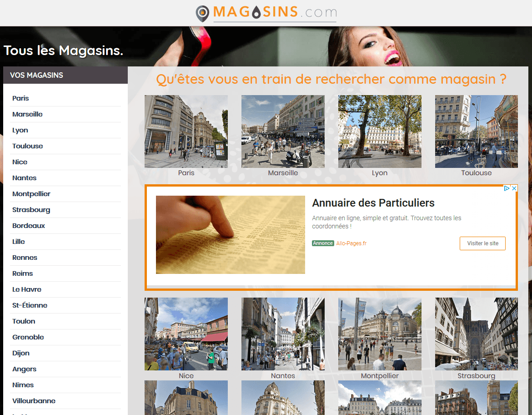Screen dimensions: 532x415
Task: Click the Tous les Magasins. banner title
Action: click(64, 51)
